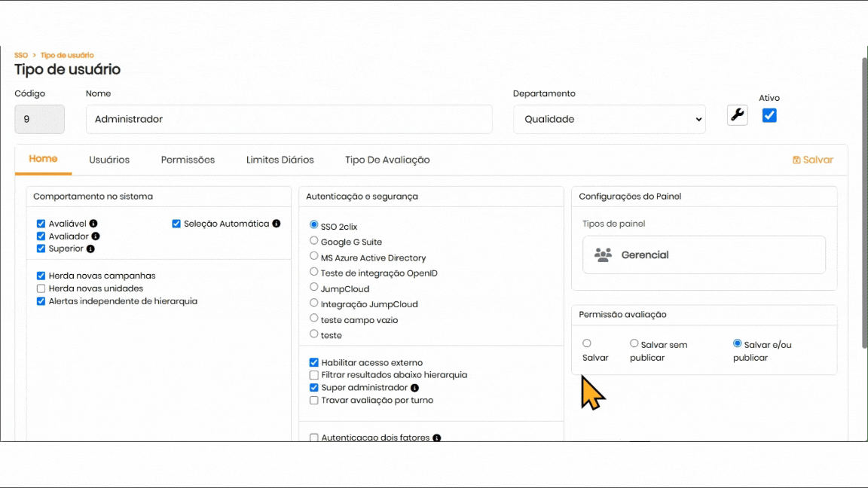
Task: Click the orange Salvar button
Action: click(812, 160)
